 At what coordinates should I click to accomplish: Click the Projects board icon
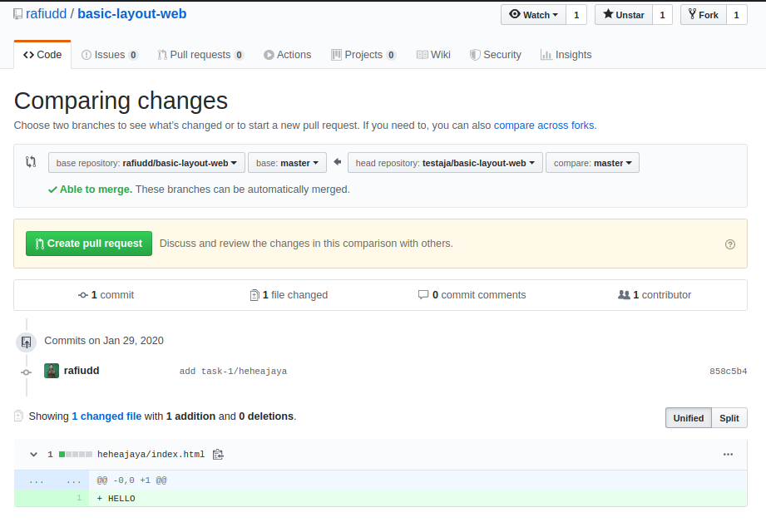click(x=336, y=55)
